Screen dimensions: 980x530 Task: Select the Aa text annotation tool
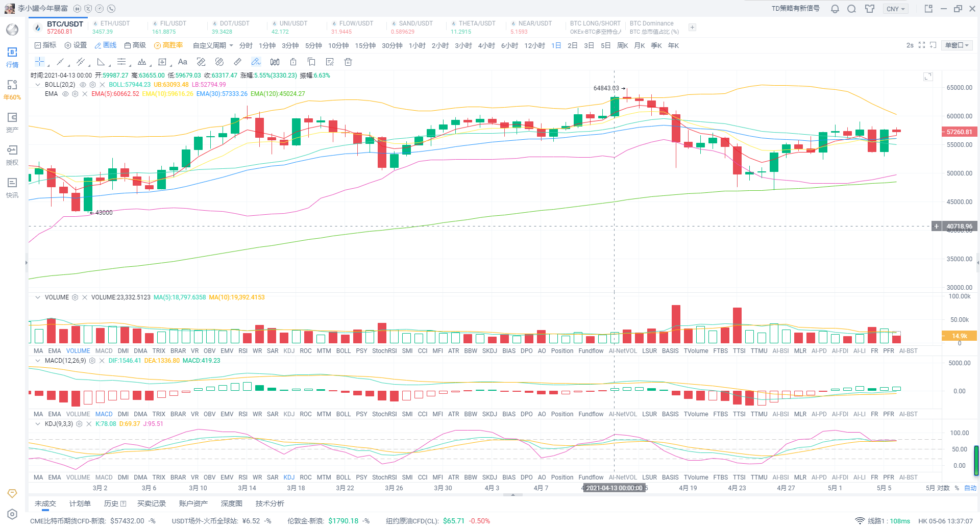182,62
